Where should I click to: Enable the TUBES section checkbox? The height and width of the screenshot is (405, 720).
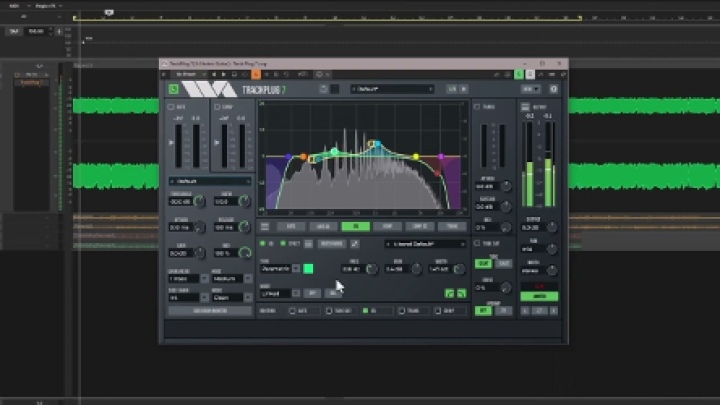coord(477,107)
